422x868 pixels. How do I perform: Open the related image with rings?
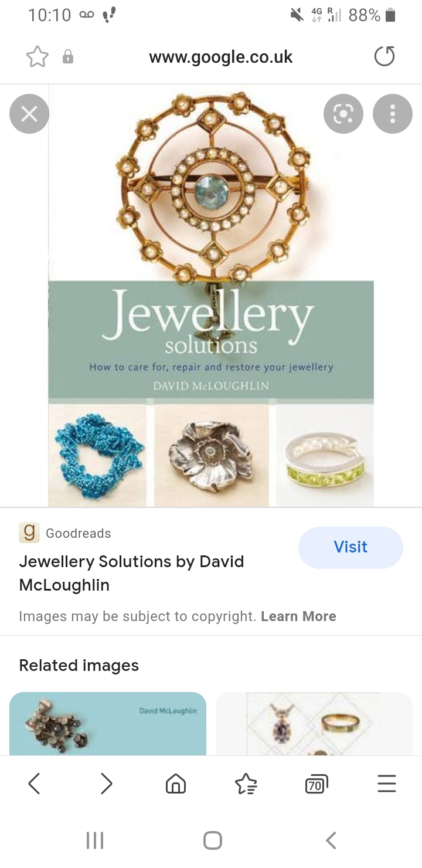pos(314,724)
